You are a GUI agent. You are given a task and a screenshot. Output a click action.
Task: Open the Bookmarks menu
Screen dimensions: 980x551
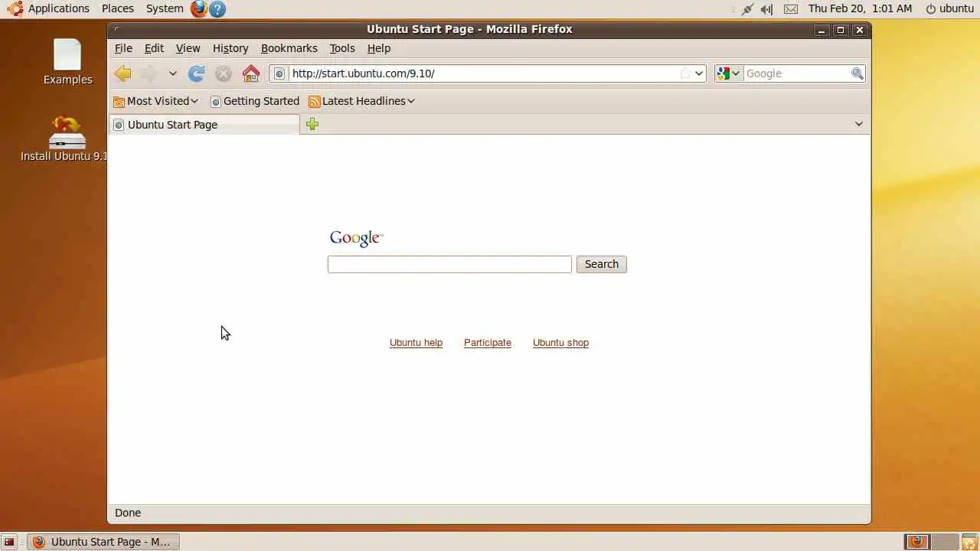click(x=289, y=48)
